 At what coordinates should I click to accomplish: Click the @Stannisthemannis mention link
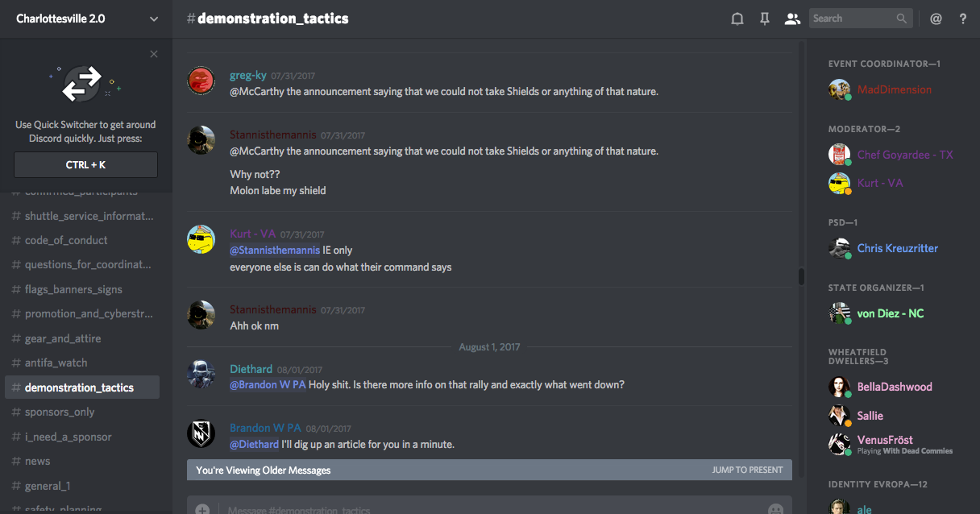tap(274, 250)
